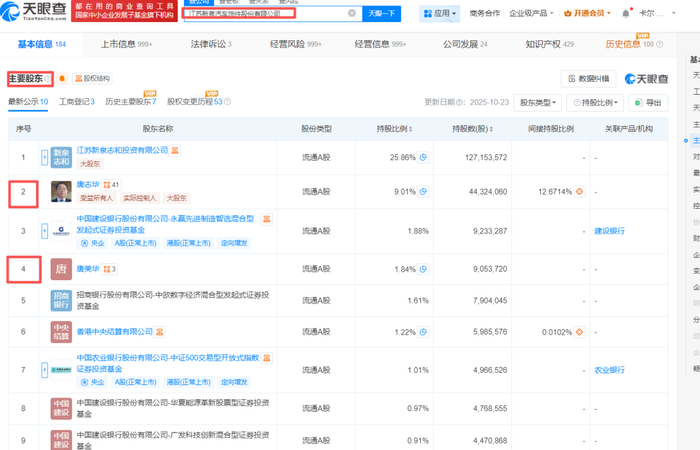
Task: Click the pie chart icon beside 25.86%
Action: (x=423, y=157)
